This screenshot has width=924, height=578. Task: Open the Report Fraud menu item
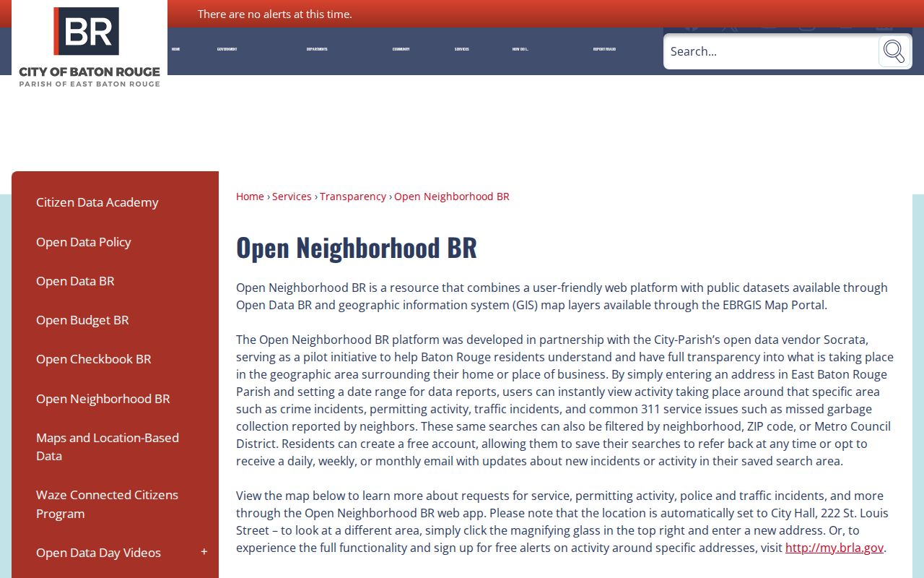click(x=604, y=49)
